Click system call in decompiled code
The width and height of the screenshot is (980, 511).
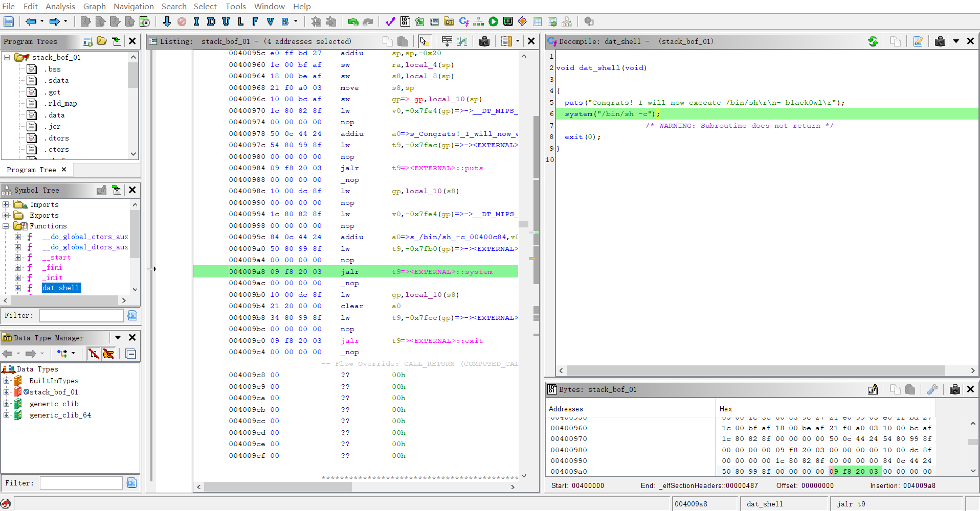click(x=578, y=114)
